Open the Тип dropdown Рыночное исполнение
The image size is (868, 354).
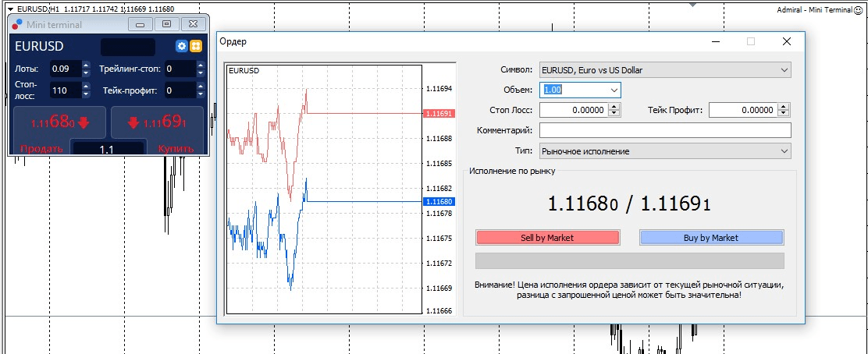tap(665, 151)
